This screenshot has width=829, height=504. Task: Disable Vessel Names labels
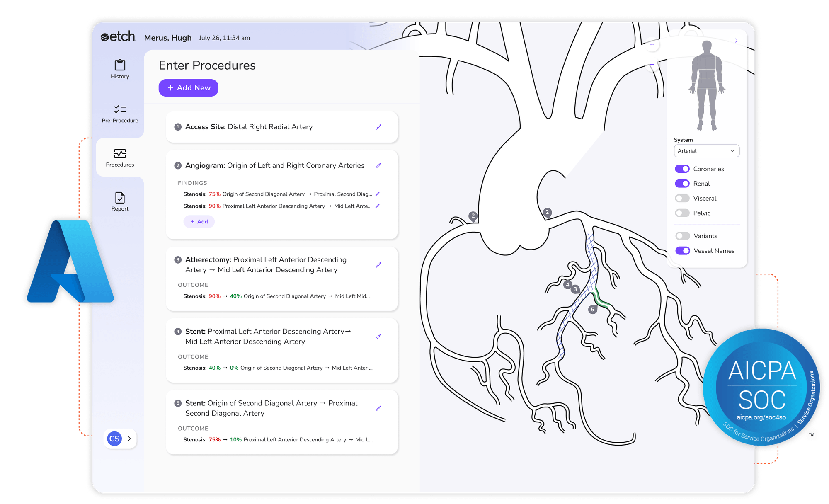click(x=682, y=251)
